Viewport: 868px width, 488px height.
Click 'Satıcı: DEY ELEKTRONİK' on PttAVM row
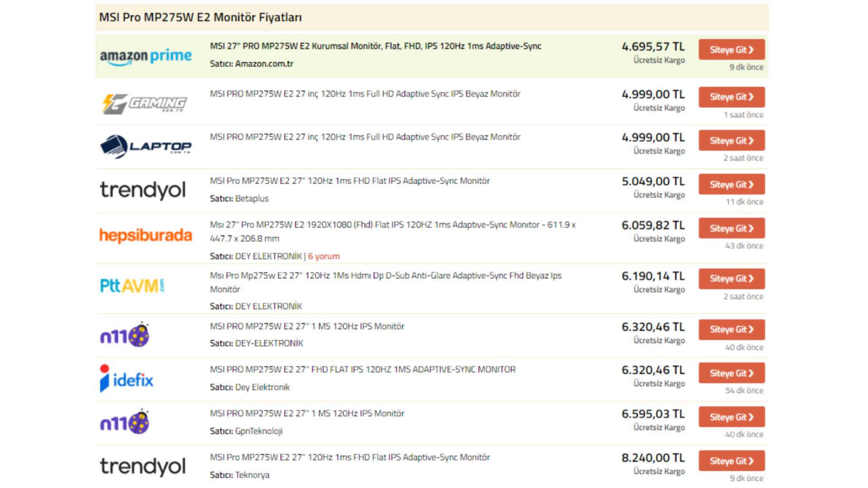tap(256, 306)
